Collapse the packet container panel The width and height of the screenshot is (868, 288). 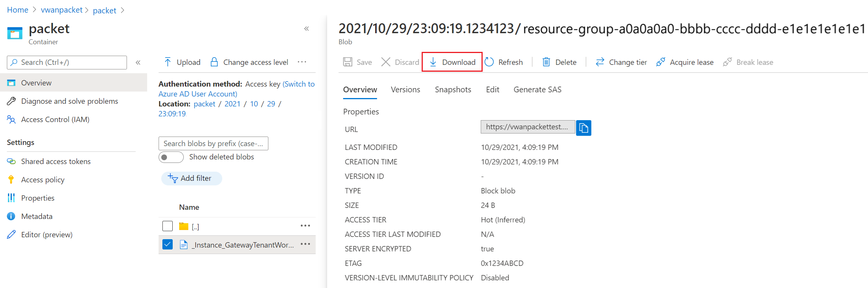click(x=306, y=29)
